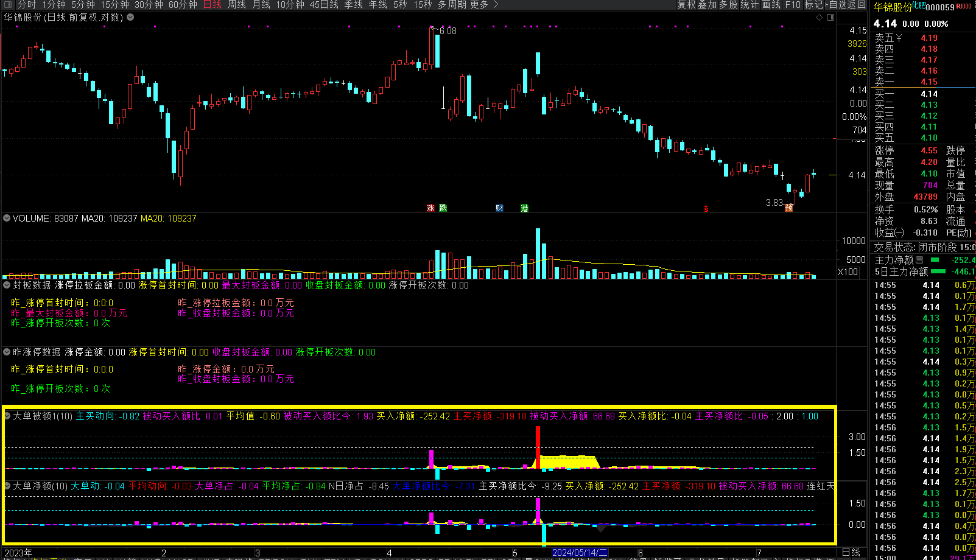Image resolution: width=976 pixels, height=560 pixels.
Task: Select the 60分钟 period tab
Action: pyautogui.click(x=183, y=5)
